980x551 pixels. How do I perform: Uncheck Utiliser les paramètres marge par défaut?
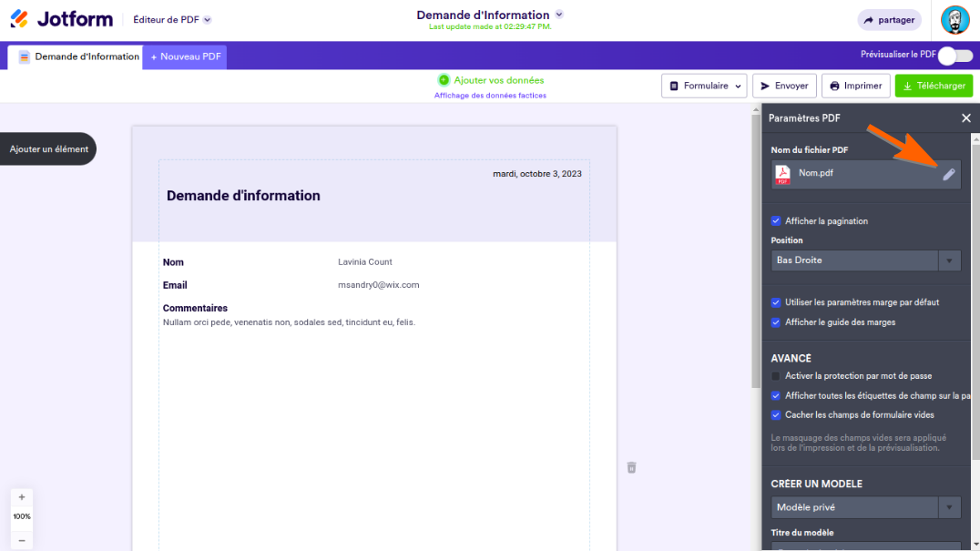tap(776, 302)
